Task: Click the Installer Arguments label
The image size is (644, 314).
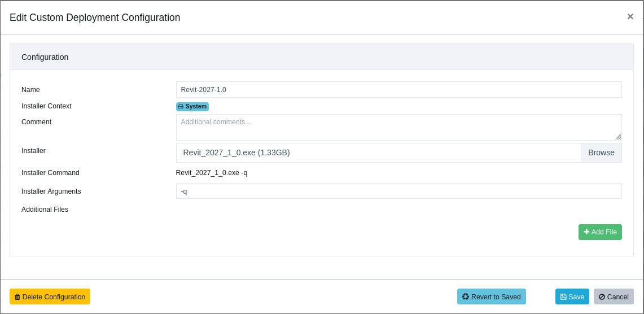Action: point(51,191)
